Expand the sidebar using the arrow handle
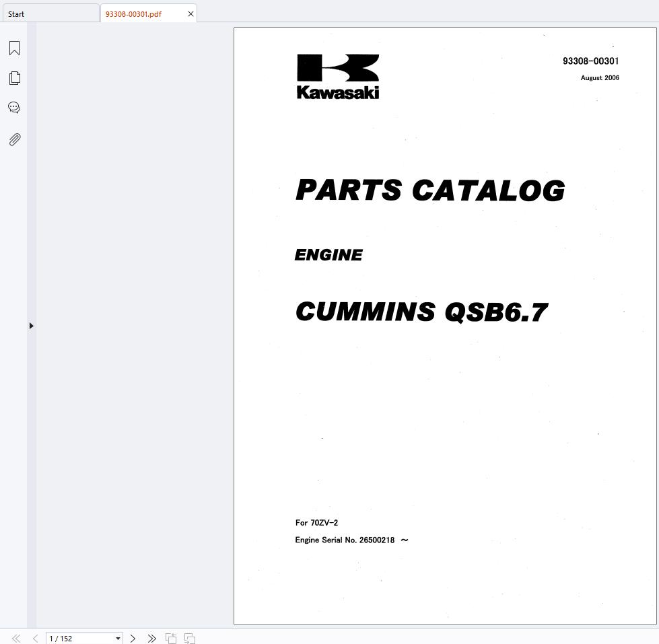The width and height of the screenshot is (659, 644). coord(31,325)
